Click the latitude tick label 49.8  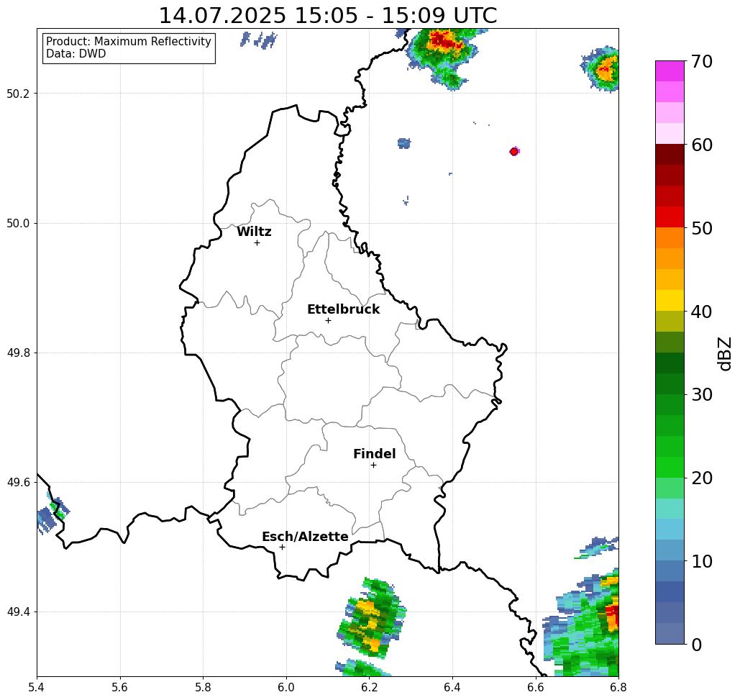[18, 353]
